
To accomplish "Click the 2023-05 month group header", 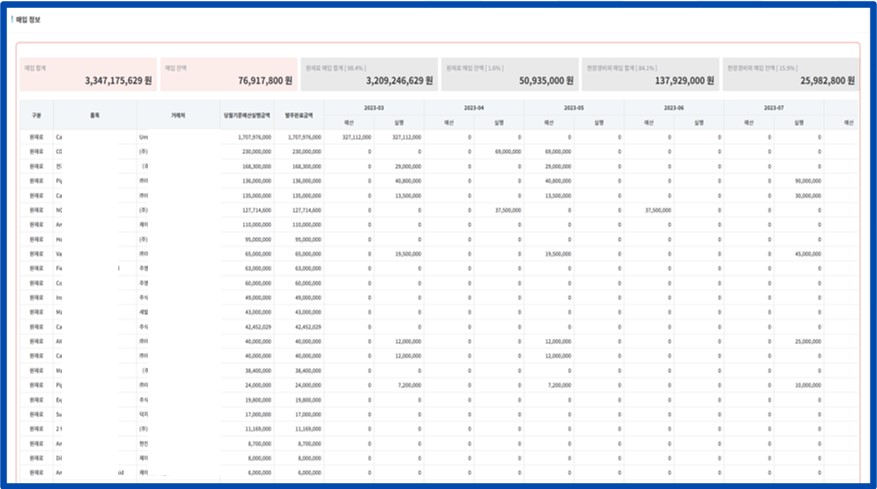I will [x=574, y=107].
